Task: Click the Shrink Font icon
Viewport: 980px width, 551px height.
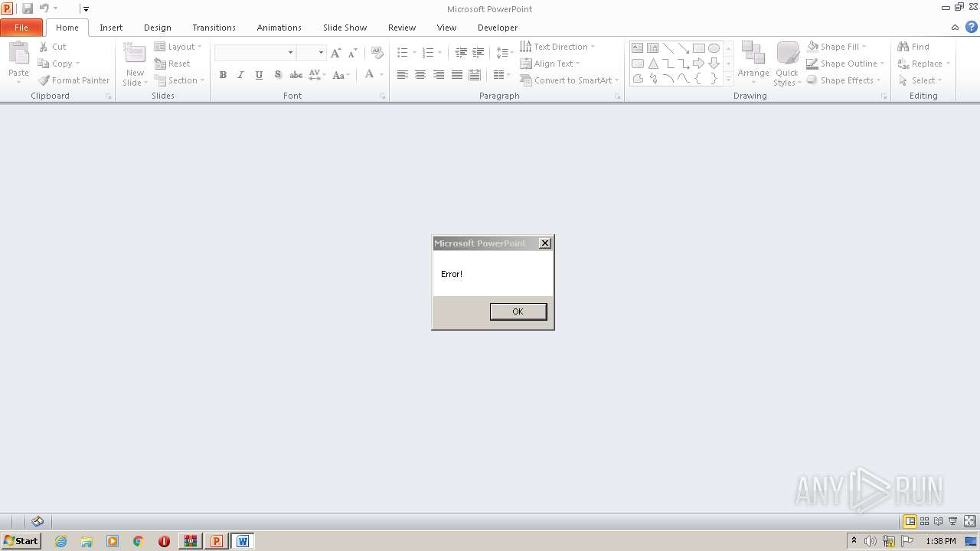Action: point(353,53)
